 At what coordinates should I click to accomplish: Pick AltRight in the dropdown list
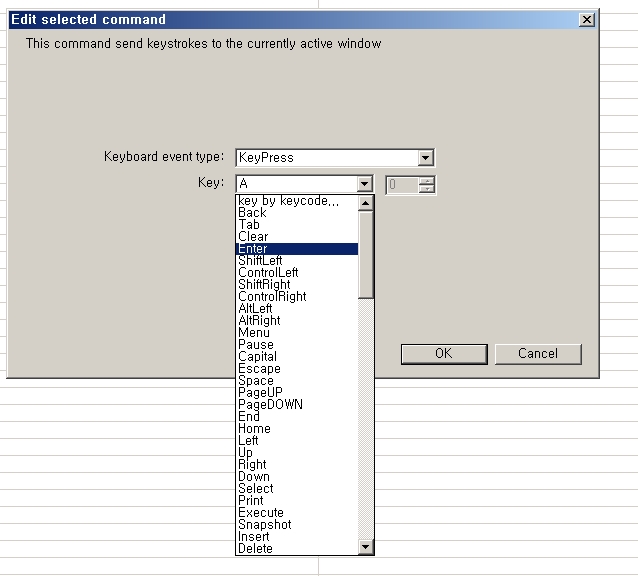coord(297,321)
